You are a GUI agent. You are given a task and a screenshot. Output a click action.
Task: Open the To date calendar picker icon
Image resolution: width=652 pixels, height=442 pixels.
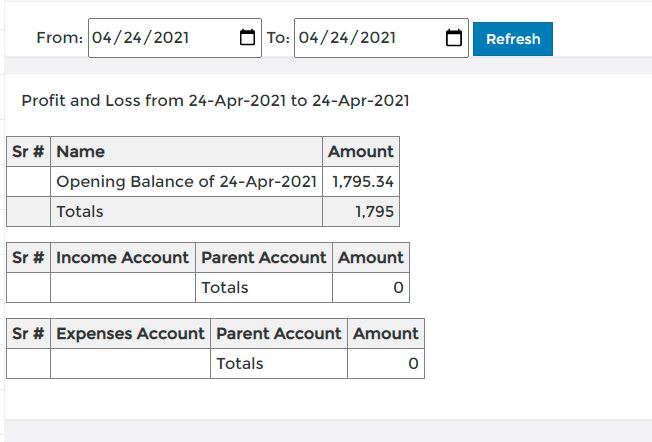(454, 37)
